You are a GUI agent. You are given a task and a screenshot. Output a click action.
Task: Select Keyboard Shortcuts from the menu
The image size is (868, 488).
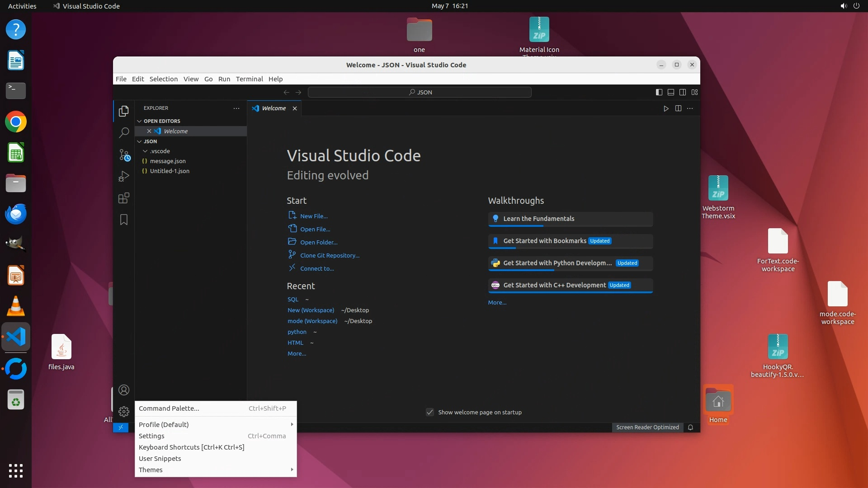tap(191, 447)
